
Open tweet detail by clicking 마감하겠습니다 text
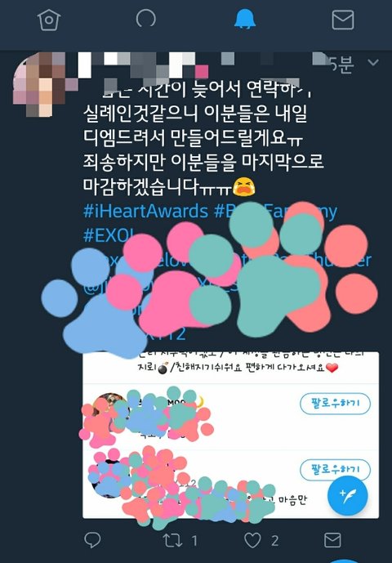click(x=140, y=185)
